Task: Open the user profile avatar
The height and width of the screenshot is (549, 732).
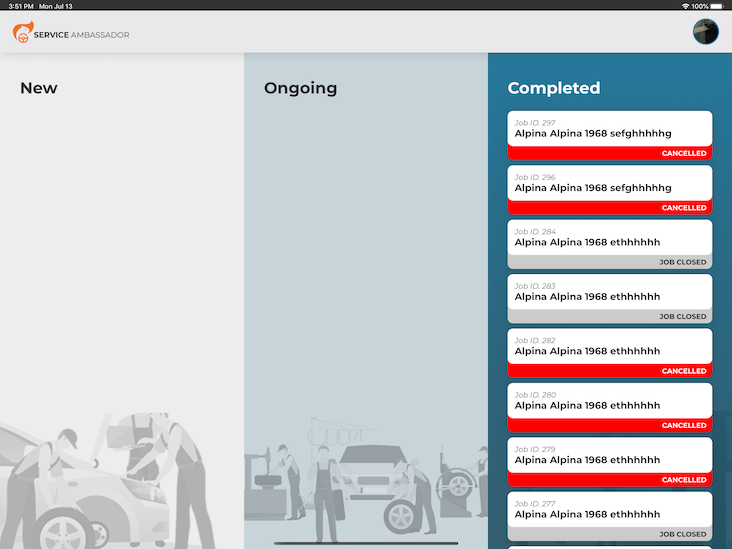Action: 705,32
